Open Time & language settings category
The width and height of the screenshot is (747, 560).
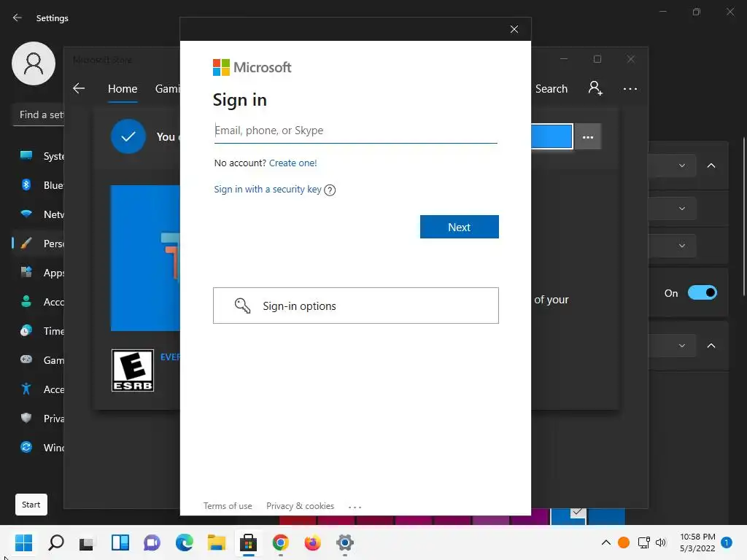tap(38, 331)
